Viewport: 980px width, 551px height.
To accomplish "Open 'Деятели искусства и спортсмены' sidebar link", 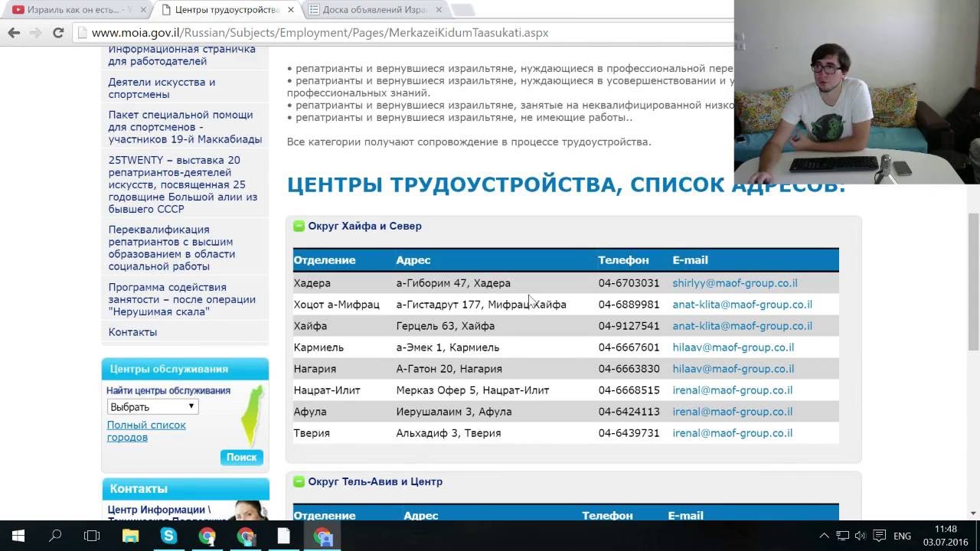I will point(162,88).
